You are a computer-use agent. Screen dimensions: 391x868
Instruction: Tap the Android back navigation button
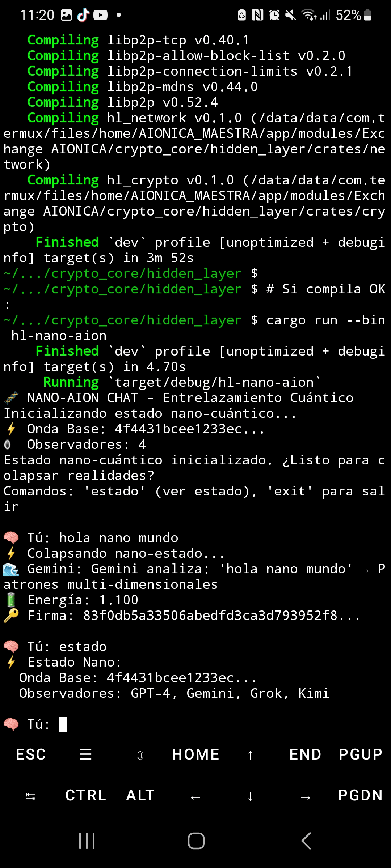(x=306, y=841)
